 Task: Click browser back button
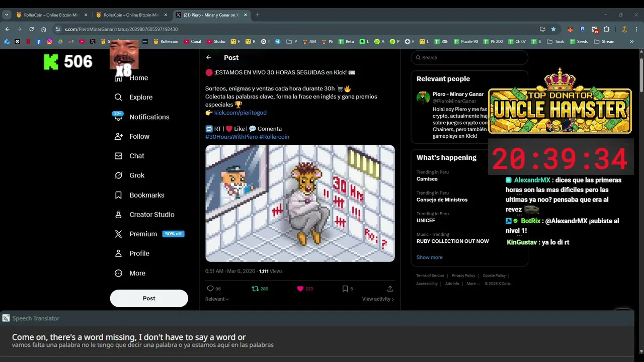click(x=7, y=29)
